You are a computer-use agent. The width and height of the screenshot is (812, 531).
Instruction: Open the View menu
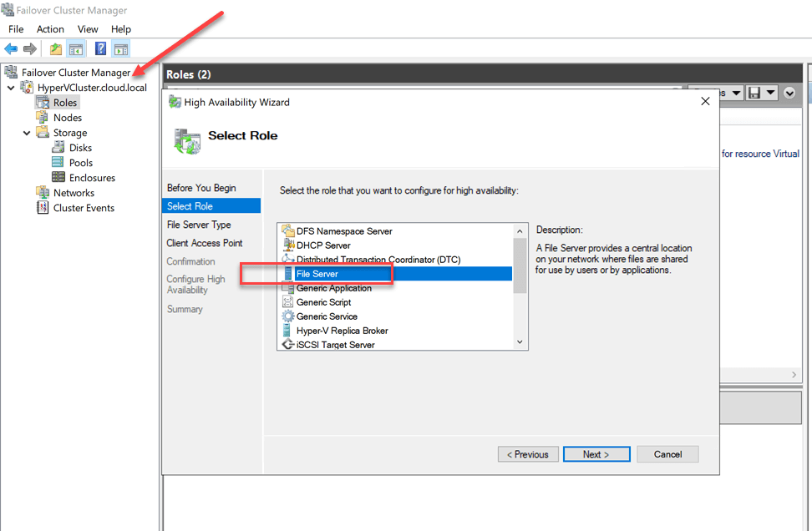pyautogui.click(x=88, y=29)
